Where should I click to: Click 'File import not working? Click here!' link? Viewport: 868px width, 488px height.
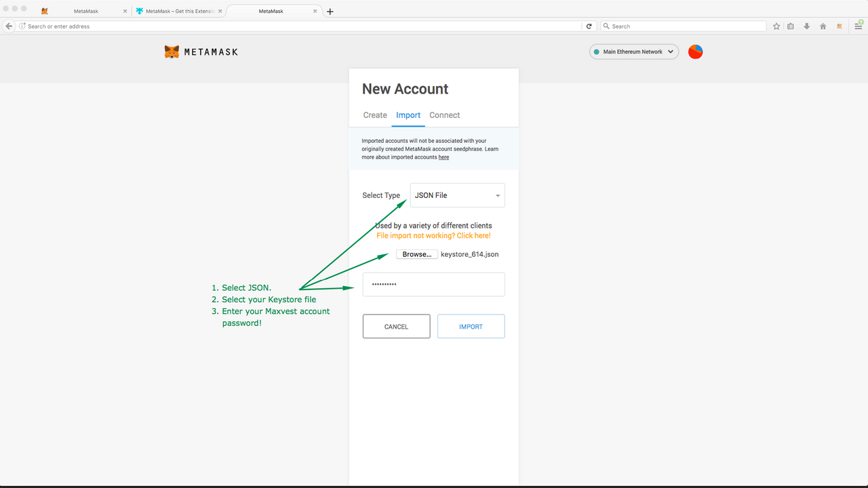(x=433, y=236)
